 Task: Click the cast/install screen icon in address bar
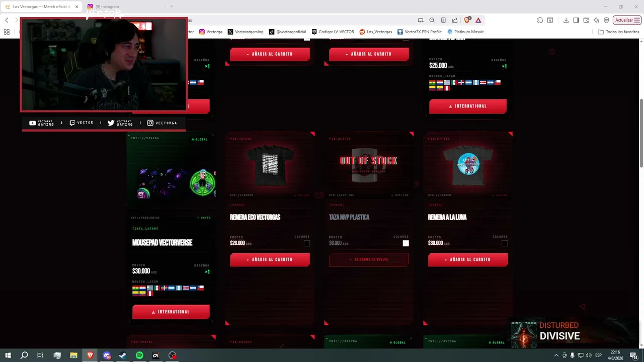coord(421,20)
